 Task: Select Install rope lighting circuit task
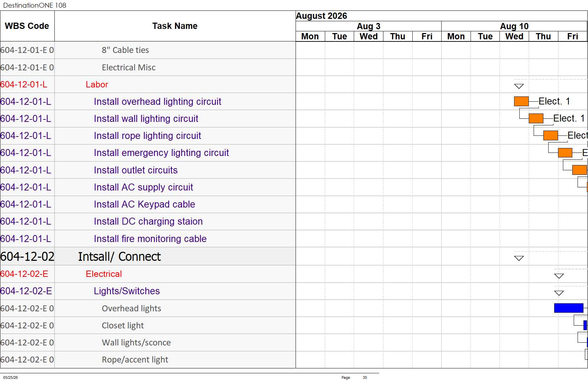pos(147,136)
